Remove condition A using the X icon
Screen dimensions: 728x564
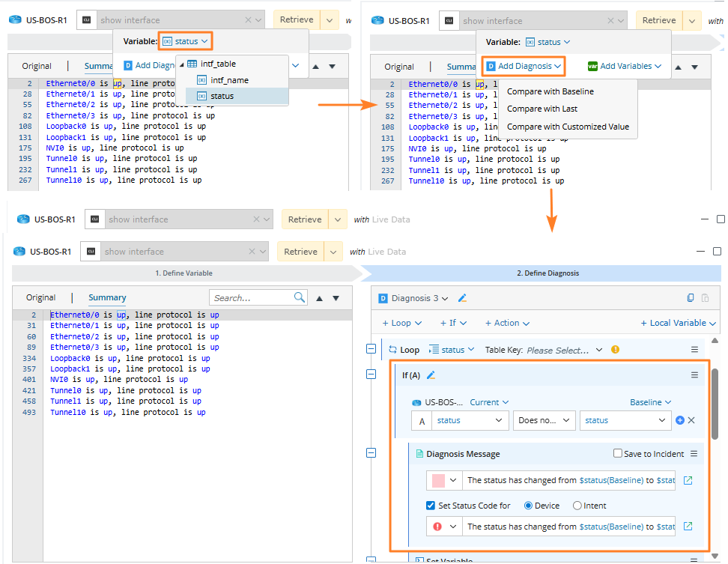pos(691,420)
